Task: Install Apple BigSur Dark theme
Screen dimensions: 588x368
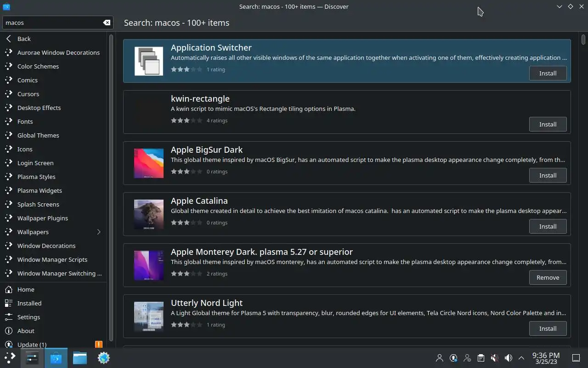Action: (548, 175)
